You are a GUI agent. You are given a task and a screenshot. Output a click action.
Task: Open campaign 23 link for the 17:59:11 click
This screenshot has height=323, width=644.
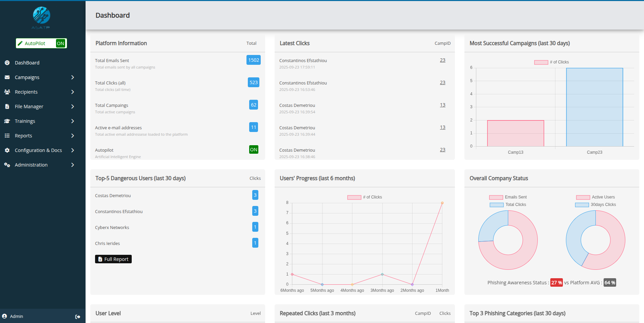coord(442,60)
